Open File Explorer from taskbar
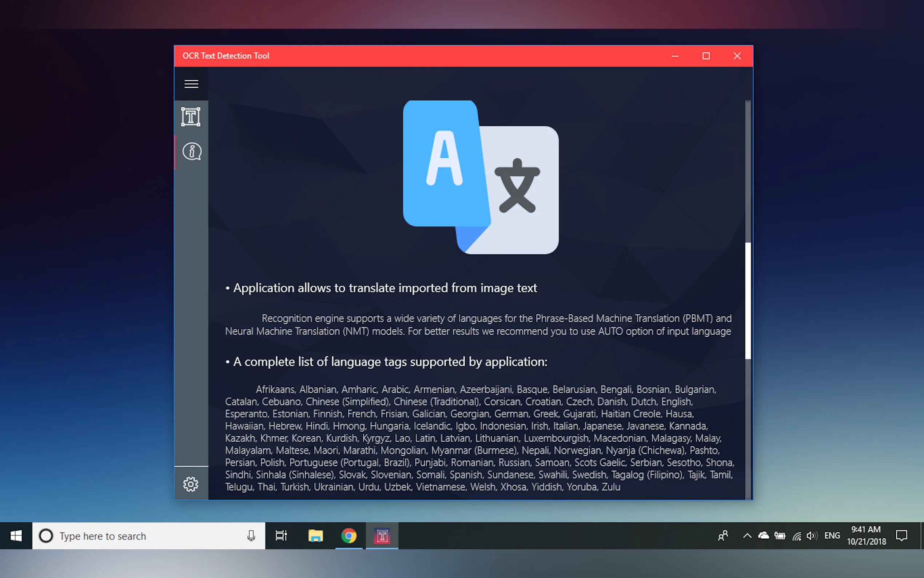 315,536
